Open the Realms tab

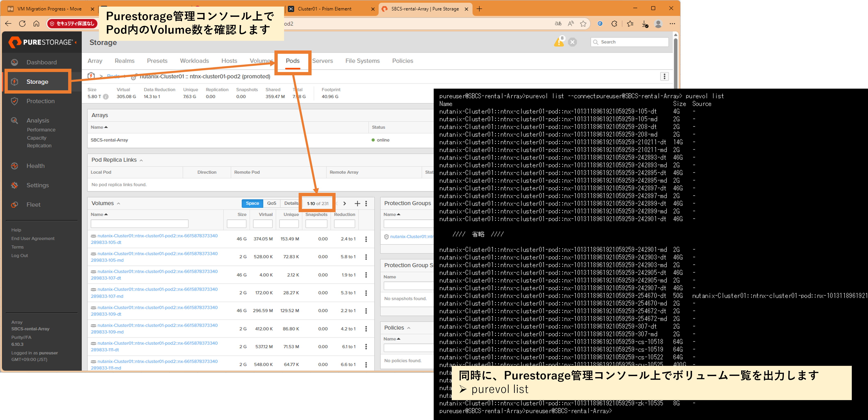pyautogui.click(x=125, y=61)
